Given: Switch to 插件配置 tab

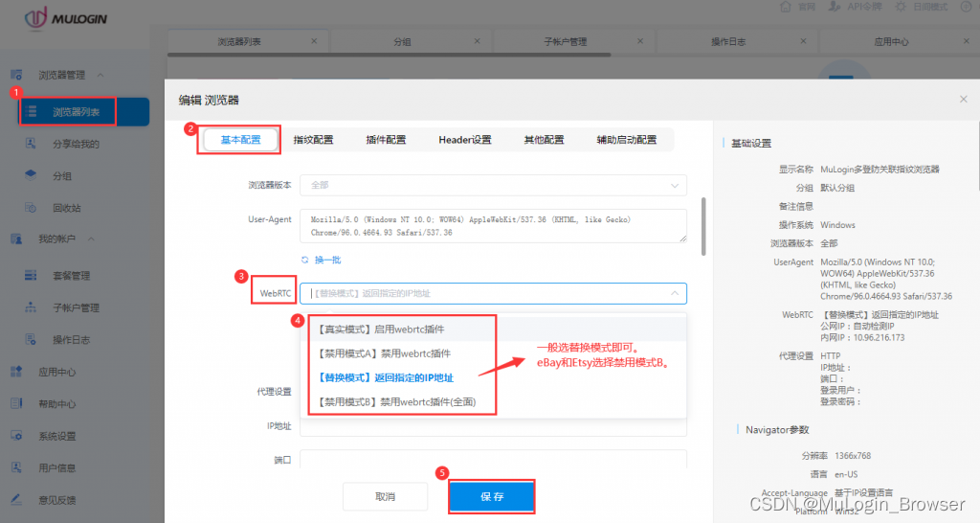Looking at the screenshot, I should click(386, 140).
